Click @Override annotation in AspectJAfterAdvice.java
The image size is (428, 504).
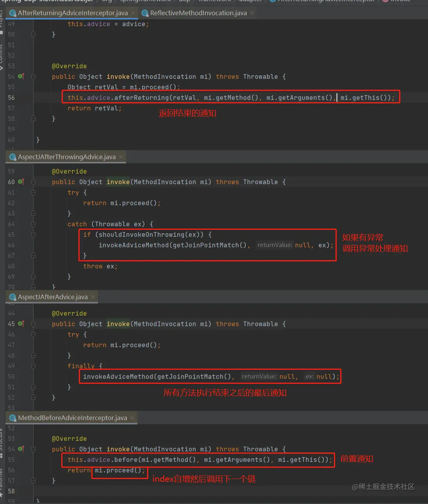point(69,313)
